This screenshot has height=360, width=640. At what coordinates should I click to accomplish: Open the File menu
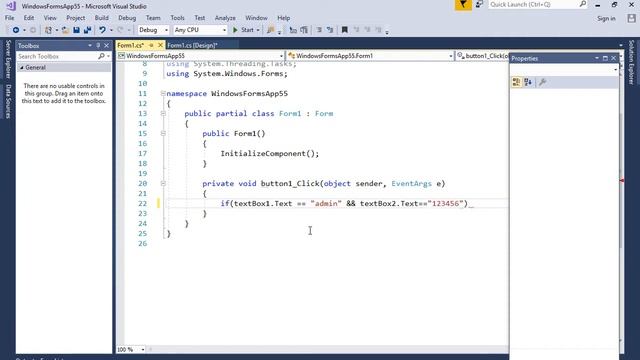coord(9,18)
